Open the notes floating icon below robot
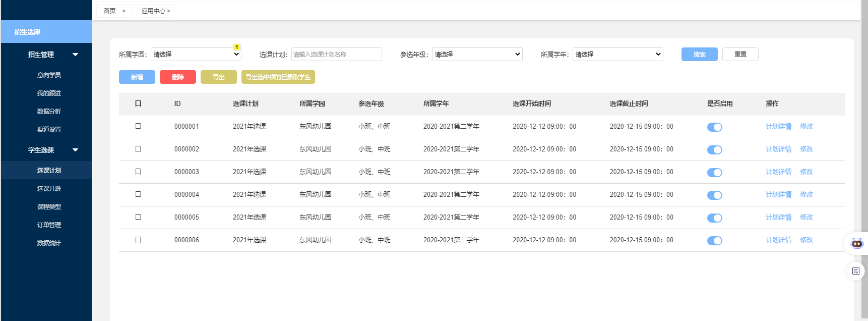 (x=856, y=271)
